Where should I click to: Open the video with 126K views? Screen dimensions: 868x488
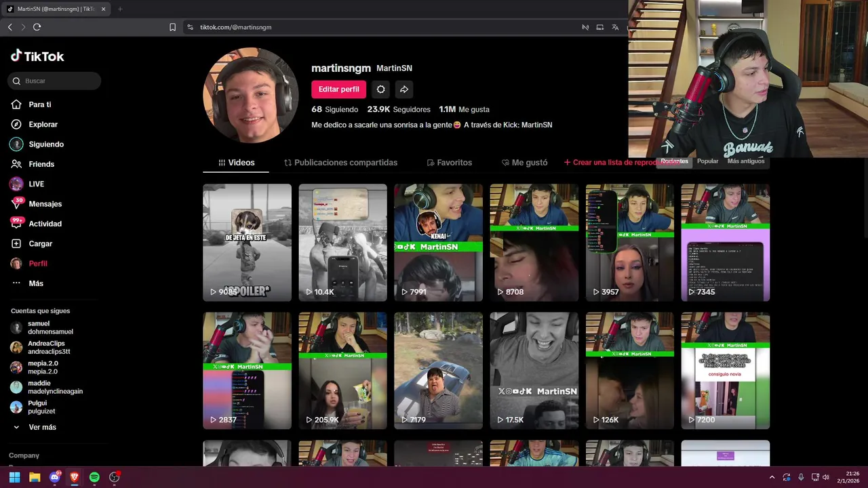coord(629,370)
